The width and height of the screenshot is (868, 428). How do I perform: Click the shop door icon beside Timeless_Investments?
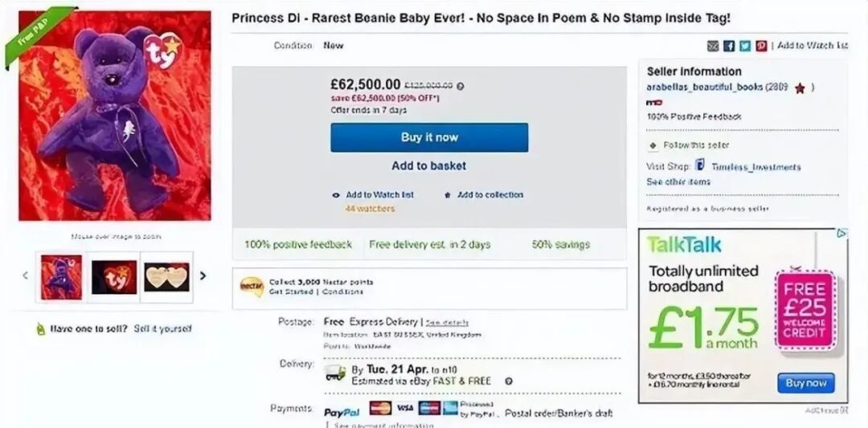point(700,166)
